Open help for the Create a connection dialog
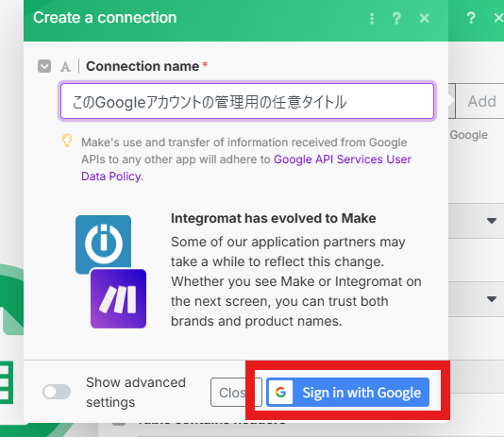 [x=396, y=18]
